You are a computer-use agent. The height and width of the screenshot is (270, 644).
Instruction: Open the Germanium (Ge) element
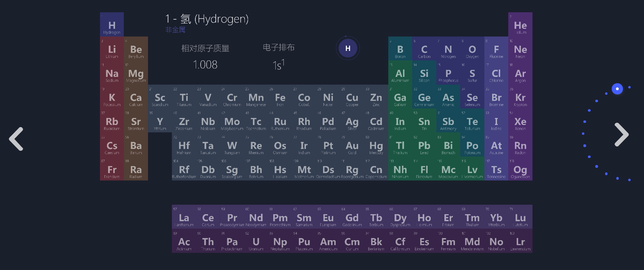coord(424,97)
